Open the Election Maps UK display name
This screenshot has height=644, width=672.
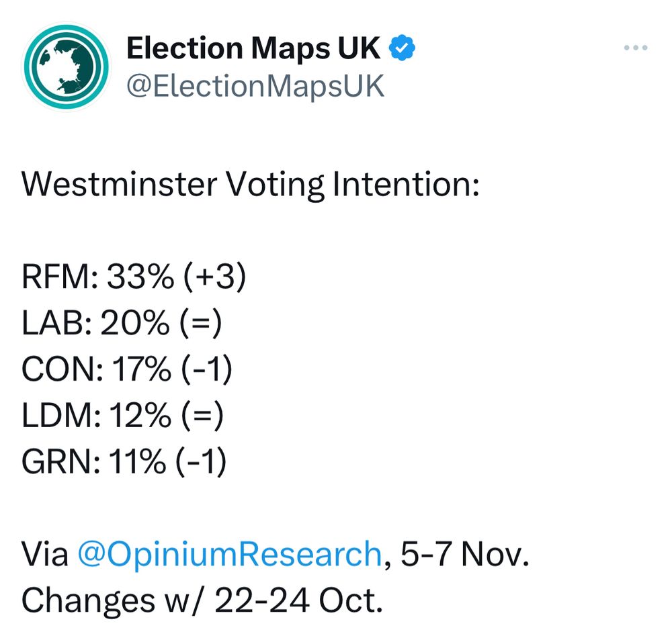coord(254,48)
